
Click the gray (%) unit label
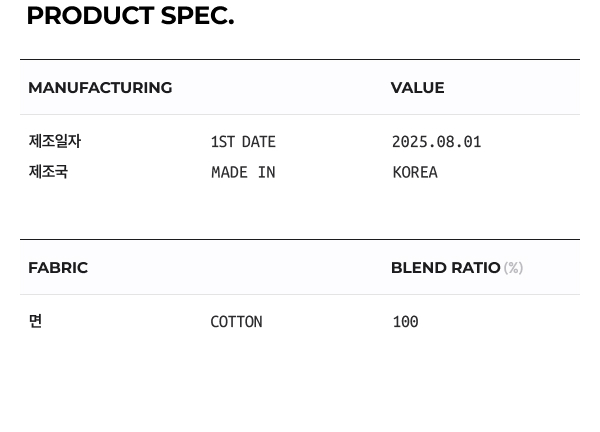513,268
